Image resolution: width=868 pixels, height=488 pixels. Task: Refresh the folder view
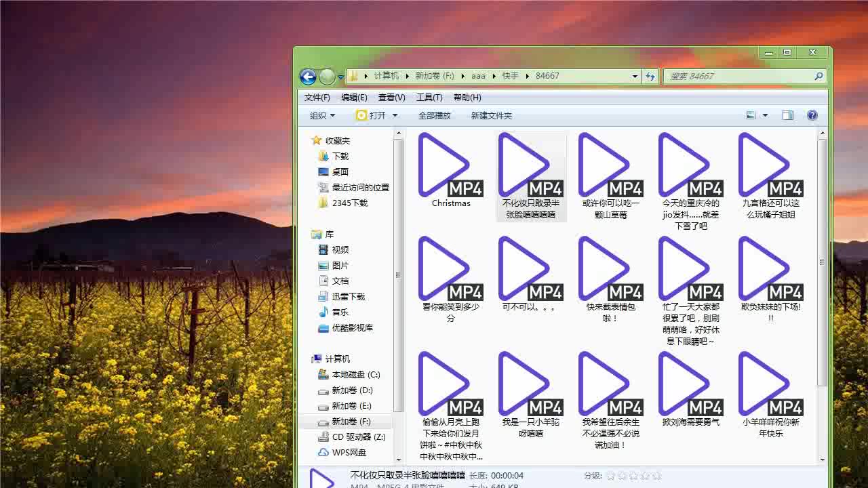pos(651,76)
